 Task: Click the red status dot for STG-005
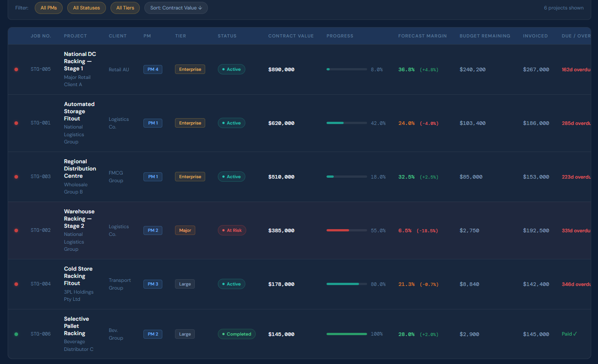16,69
